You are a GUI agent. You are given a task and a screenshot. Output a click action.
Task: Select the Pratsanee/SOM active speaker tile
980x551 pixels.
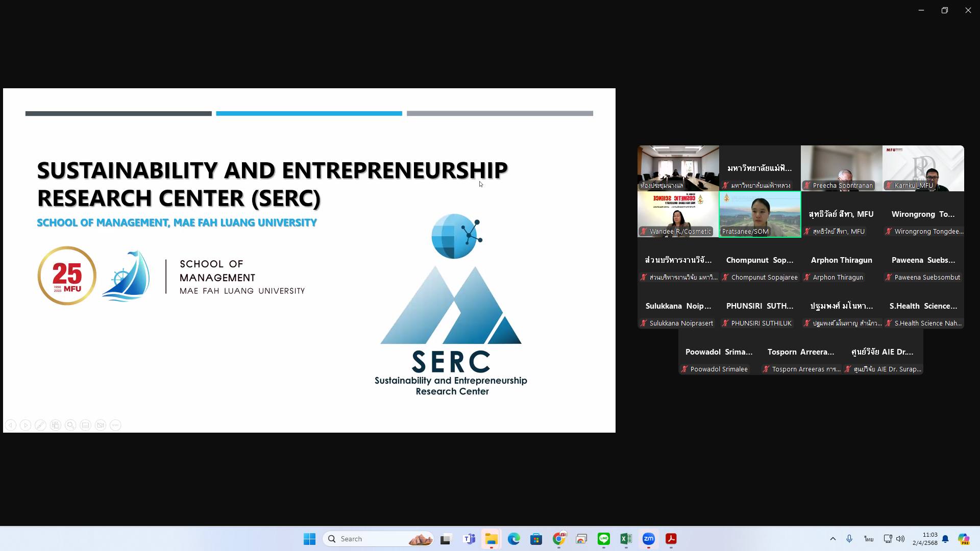[760, 214]
